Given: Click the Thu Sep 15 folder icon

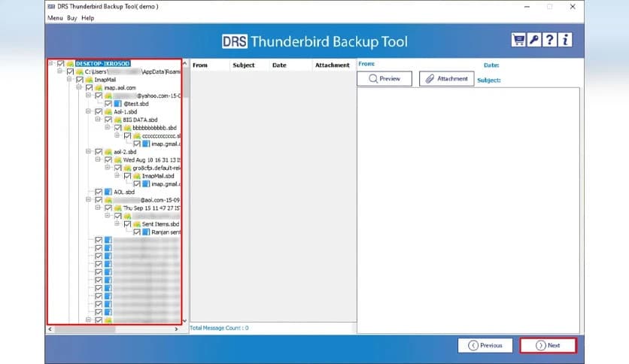Looking at the screenshot, I should coord(117,208).
